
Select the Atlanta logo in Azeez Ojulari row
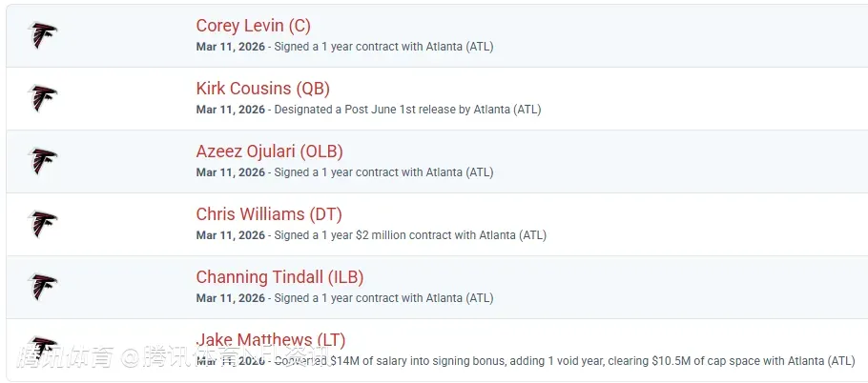click(43, 161)
